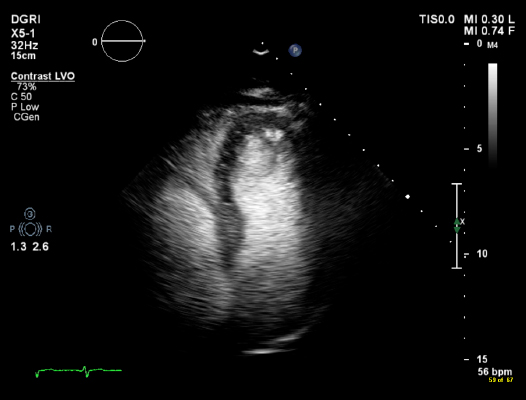
Task: Click the '1.3 2.6' frequency values
Action: [x=30, y=247]
